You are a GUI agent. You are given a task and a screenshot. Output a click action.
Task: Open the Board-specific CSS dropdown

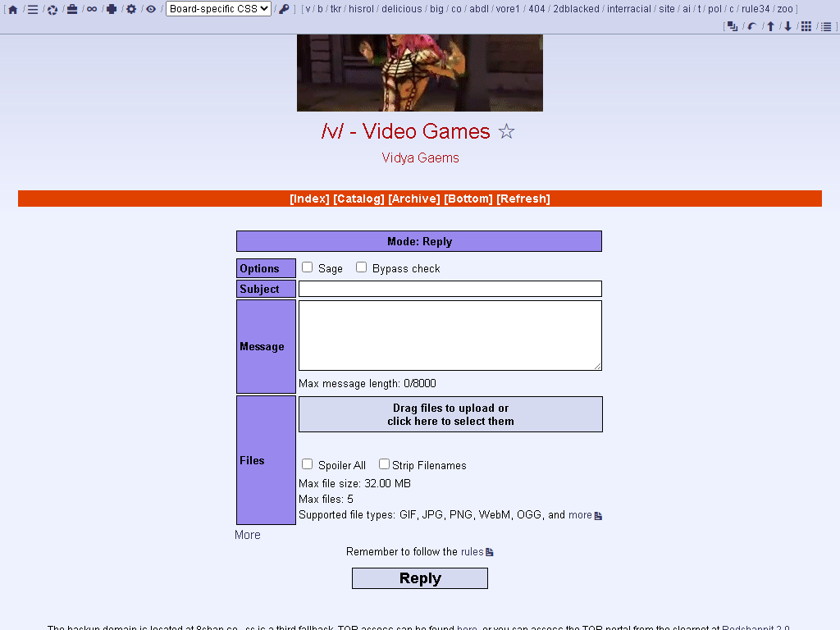[x=218, y=9]
